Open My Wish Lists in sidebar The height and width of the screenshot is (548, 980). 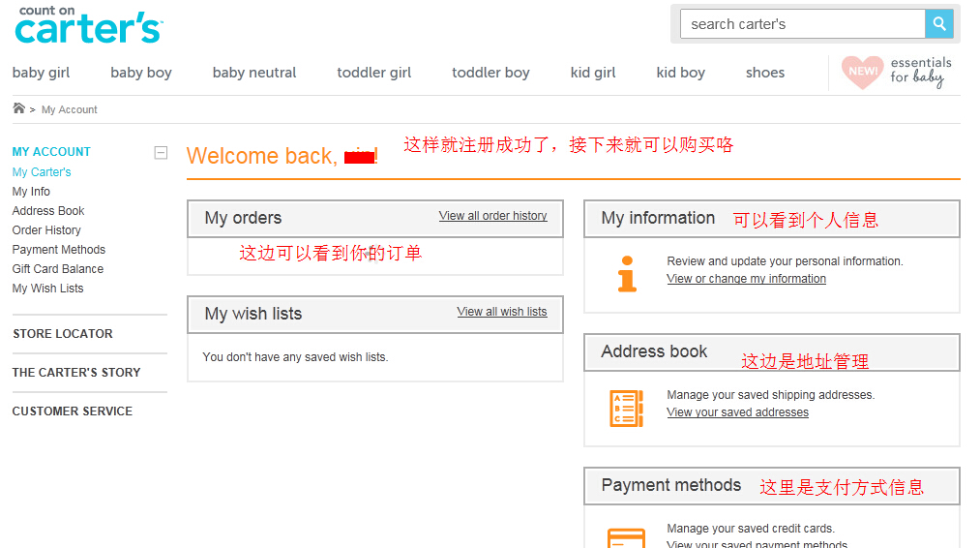tap(48, 289)
